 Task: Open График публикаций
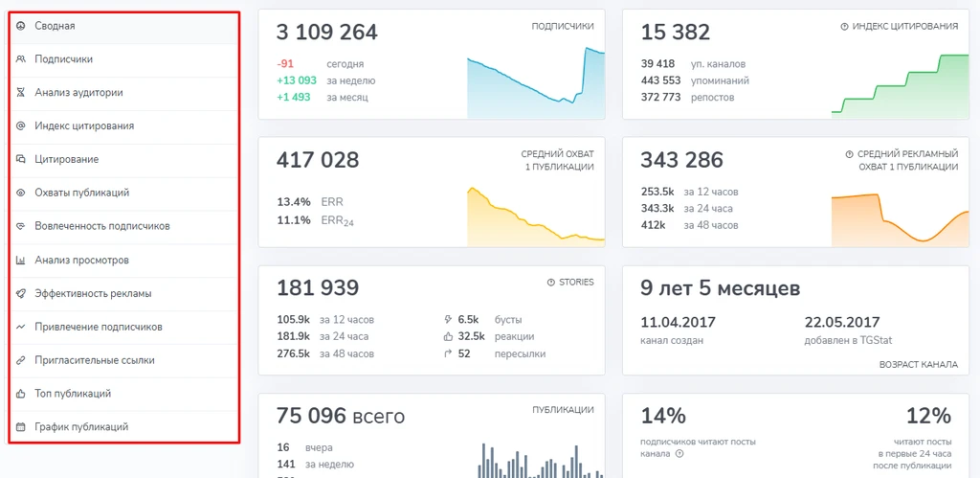point(123,427)
